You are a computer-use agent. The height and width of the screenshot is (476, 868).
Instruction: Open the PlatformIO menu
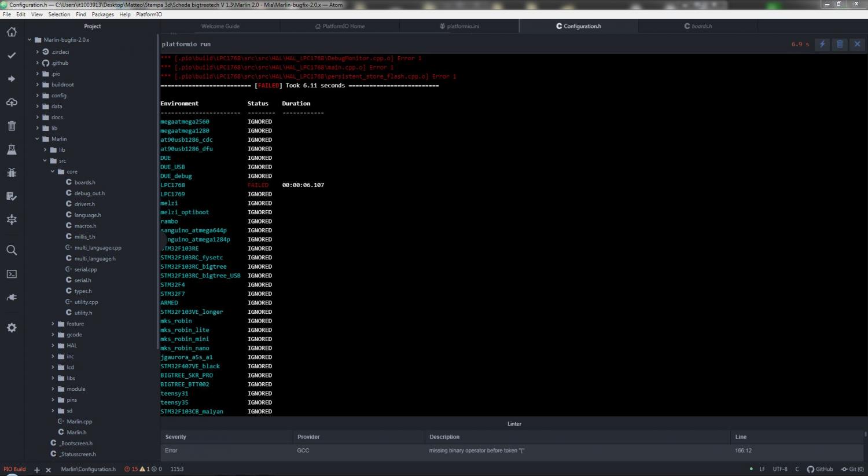[x=149, y=14]
